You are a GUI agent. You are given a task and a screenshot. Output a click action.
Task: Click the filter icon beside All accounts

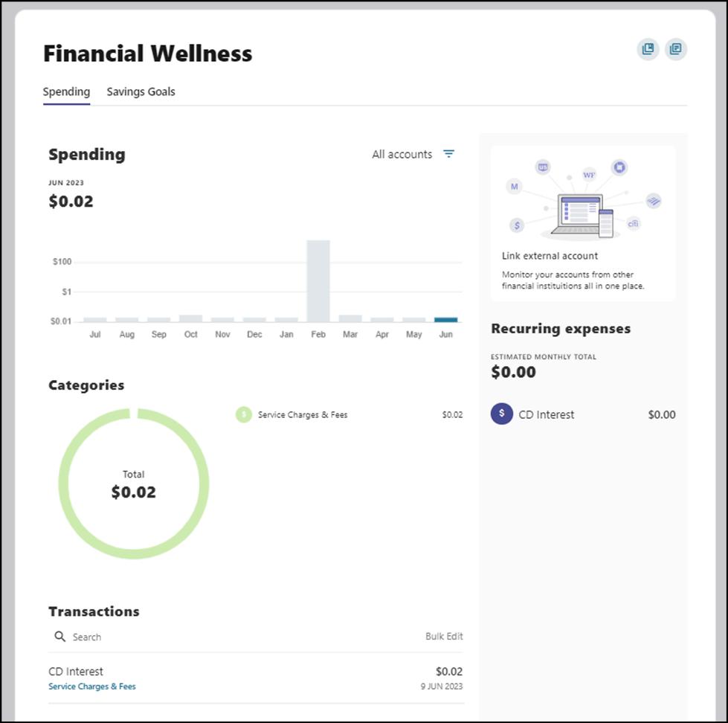pos(448,154)
